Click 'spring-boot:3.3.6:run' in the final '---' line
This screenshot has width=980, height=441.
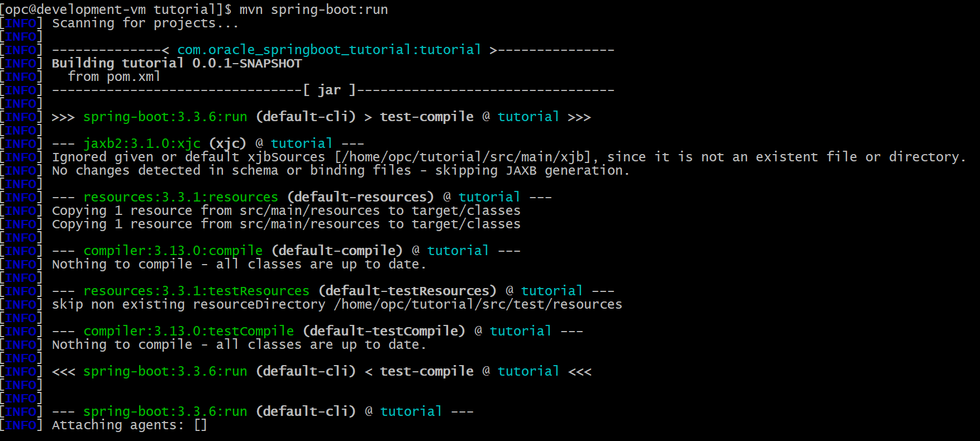click(x=165, y=412)
